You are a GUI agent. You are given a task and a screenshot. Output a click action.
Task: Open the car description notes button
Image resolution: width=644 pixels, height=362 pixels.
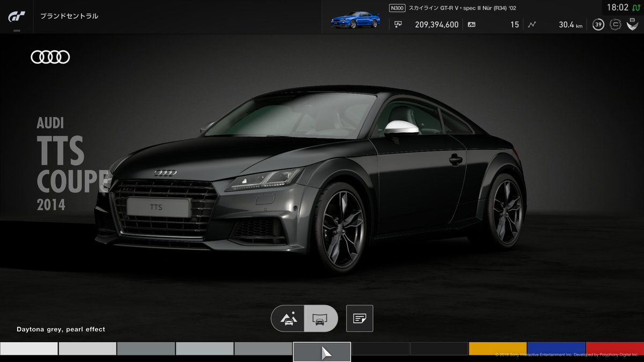click(x=360, y=319)
